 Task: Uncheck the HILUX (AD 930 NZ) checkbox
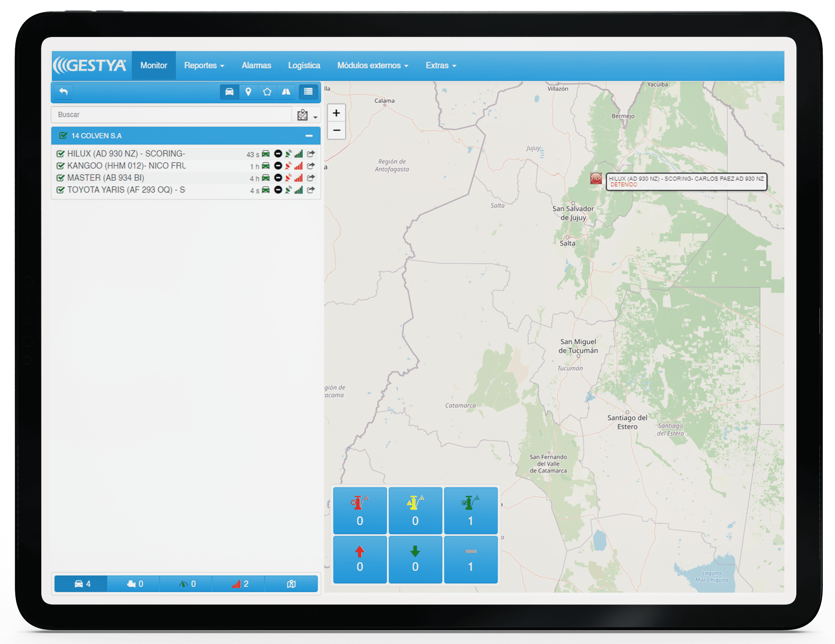(x=60, y=154)
